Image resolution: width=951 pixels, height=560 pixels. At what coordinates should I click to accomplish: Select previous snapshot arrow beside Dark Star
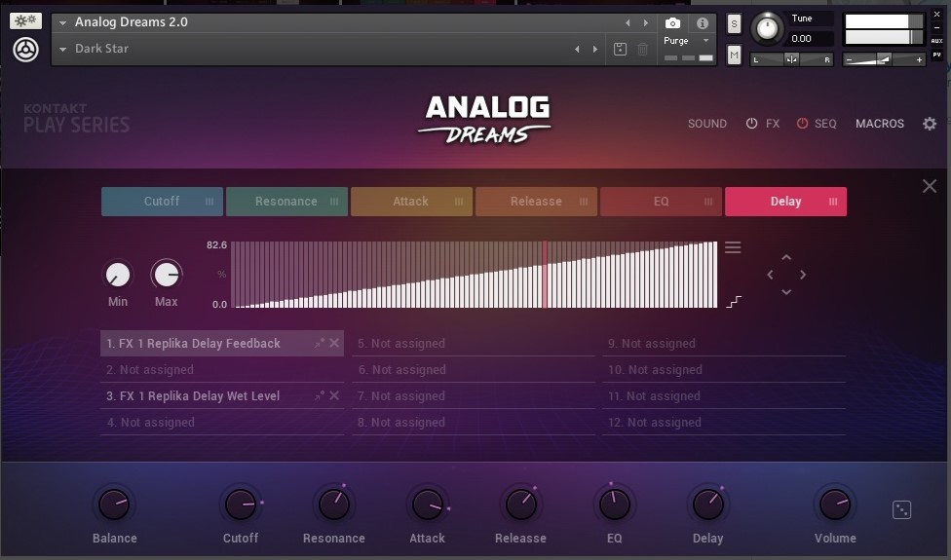(x=577, y=49)
